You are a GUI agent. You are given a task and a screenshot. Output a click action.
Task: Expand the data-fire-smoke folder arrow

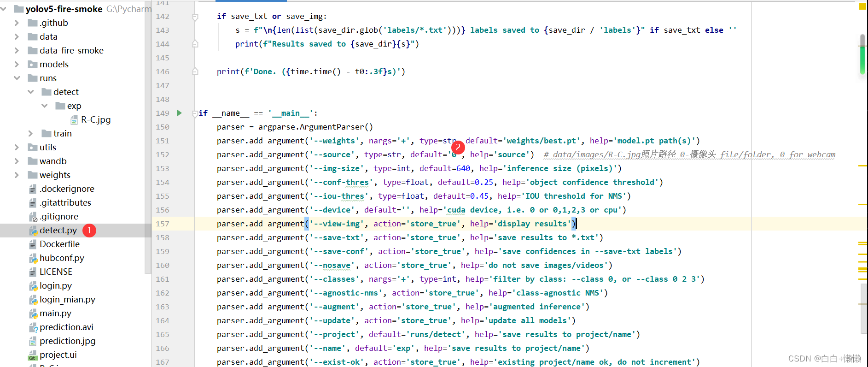[x=17, y=50]
